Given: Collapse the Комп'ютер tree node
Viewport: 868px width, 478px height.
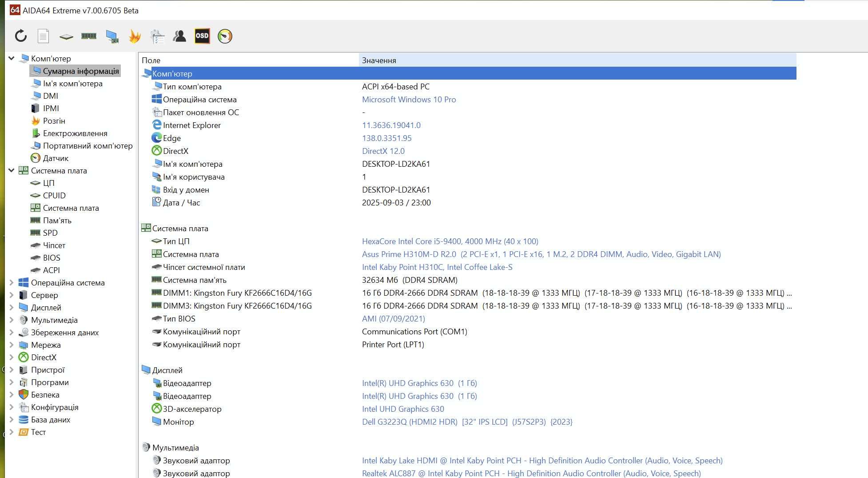Looking at the screenshot, I should pos(12,58).
